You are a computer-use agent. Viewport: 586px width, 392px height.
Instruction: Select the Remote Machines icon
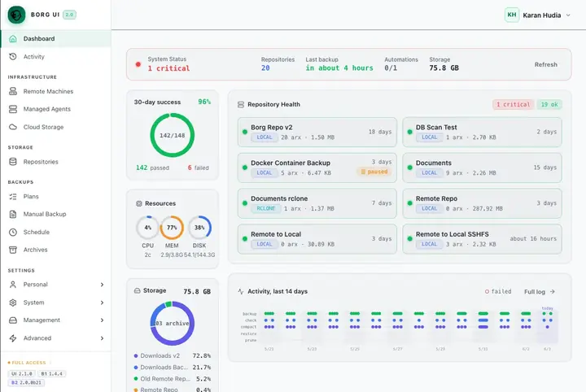(x=13, y=91)
